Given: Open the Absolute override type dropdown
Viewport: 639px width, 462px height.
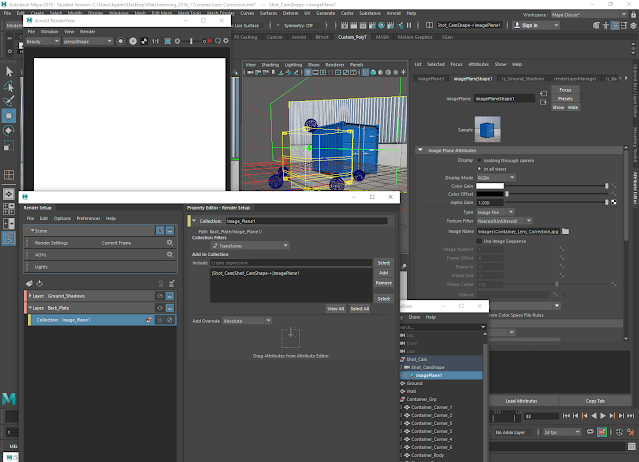Looking at the screenshot, I should click(x=247, y=321).
